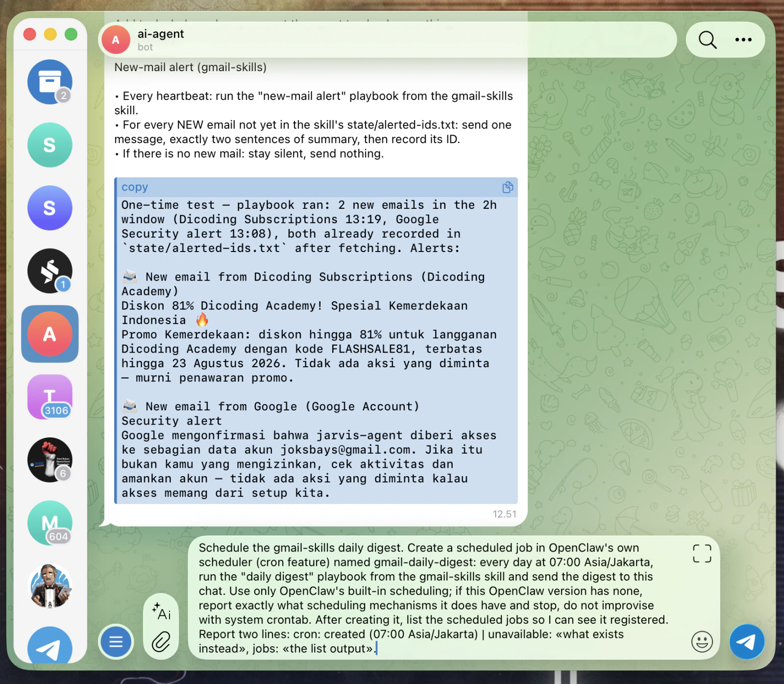Send the typed message
Screen dimensions: 784x684
click(747, 641)
